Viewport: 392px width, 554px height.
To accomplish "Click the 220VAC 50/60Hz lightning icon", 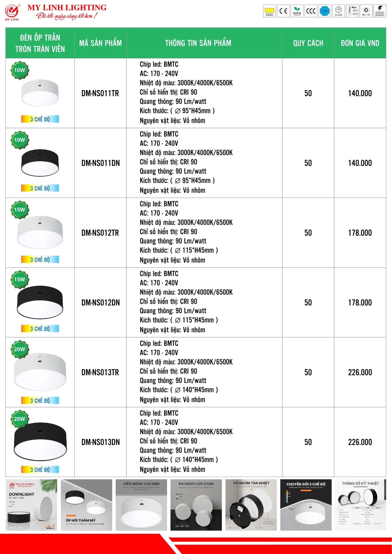I will pos(380,11).
